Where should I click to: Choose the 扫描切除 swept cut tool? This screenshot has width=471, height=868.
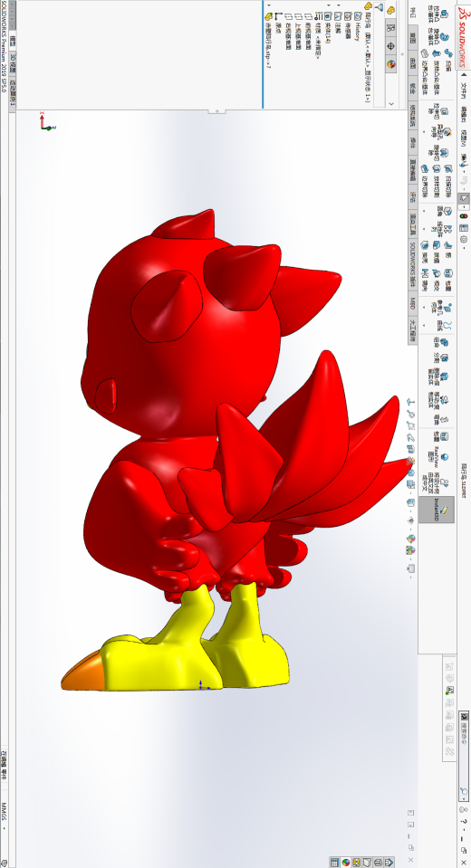click(448, 181)
